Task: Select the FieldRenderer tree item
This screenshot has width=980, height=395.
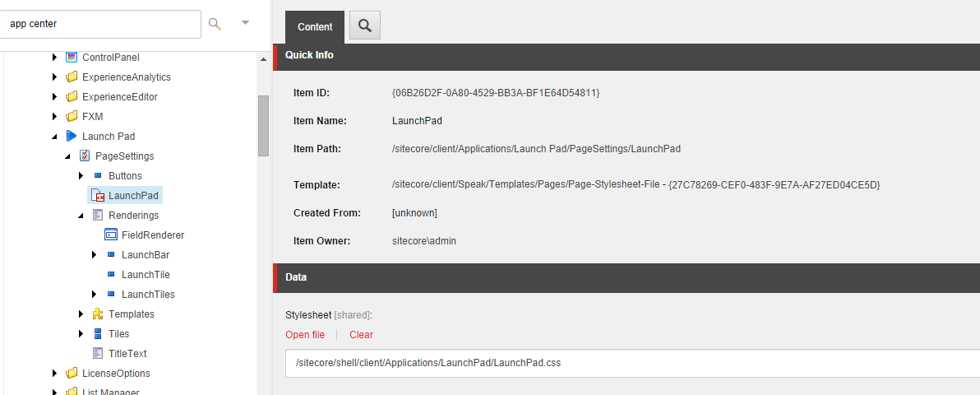Action: (x=152, y=235)
